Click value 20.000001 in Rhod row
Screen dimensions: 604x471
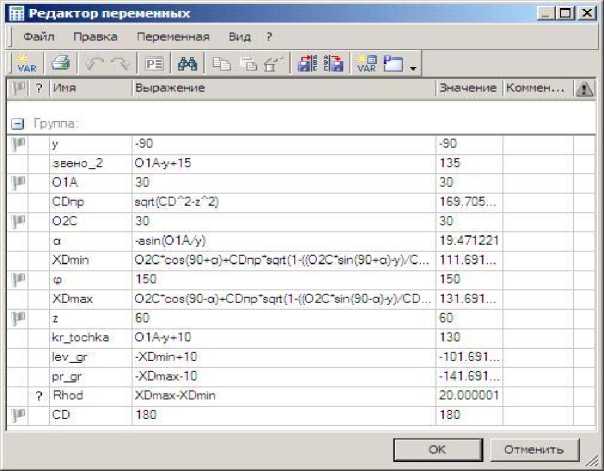click(x=469, y=395)
